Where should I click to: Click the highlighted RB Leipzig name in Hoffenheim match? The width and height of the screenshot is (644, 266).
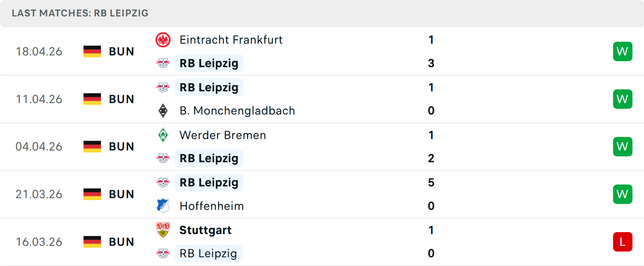point(209,182)
